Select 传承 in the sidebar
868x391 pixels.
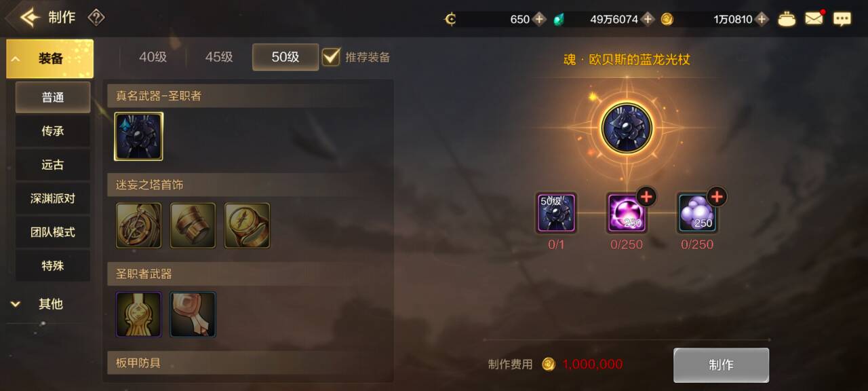(x=53, y=131)
